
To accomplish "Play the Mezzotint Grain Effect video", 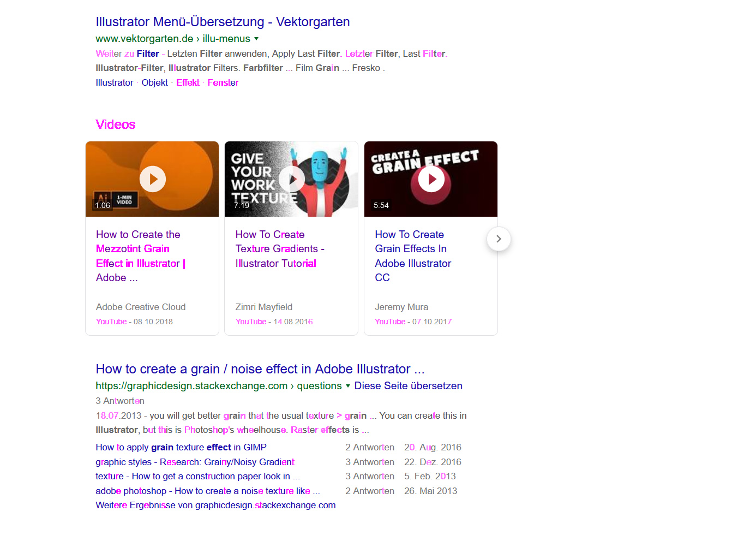I will pos(153,179).
